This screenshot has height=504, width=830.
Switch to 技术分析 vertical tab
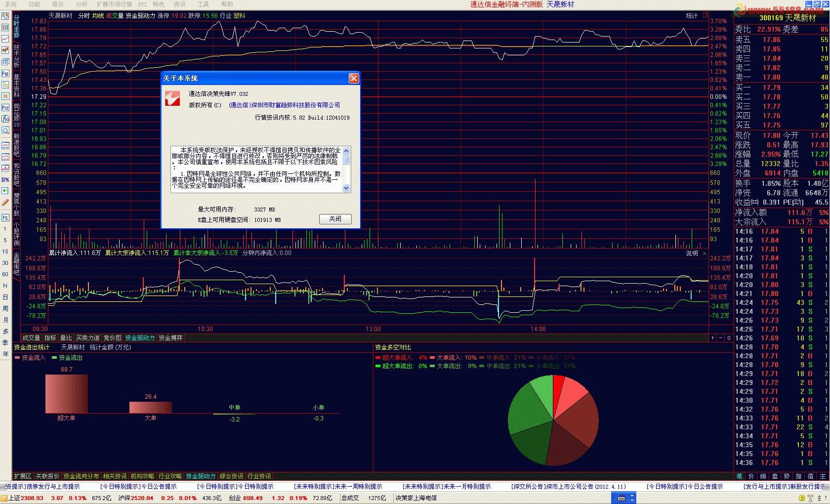(16, 56)
